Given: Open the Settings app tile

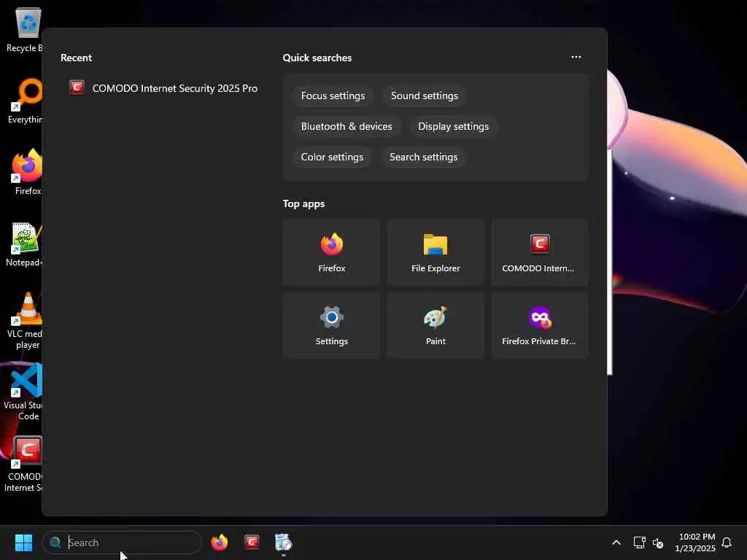Looking at the screenshot, I should tap(332, 325).
